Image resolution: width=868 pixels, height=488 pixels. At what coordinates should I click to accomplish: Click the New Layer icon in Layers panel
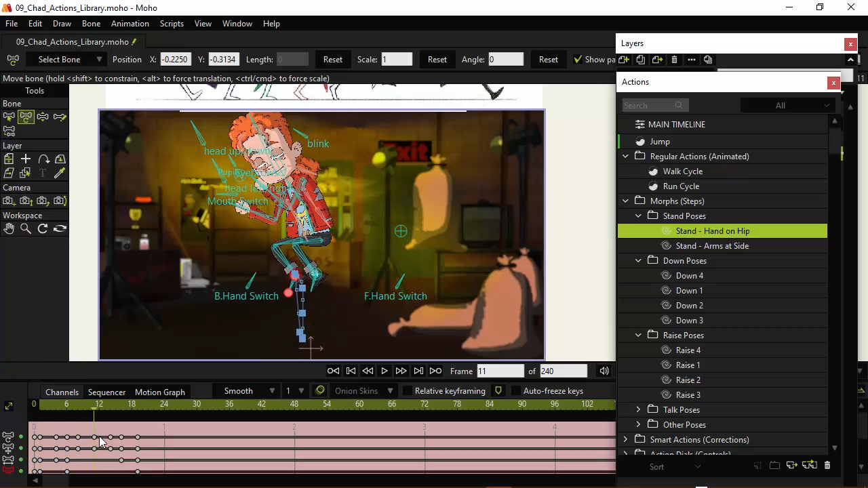click(623, 60)
